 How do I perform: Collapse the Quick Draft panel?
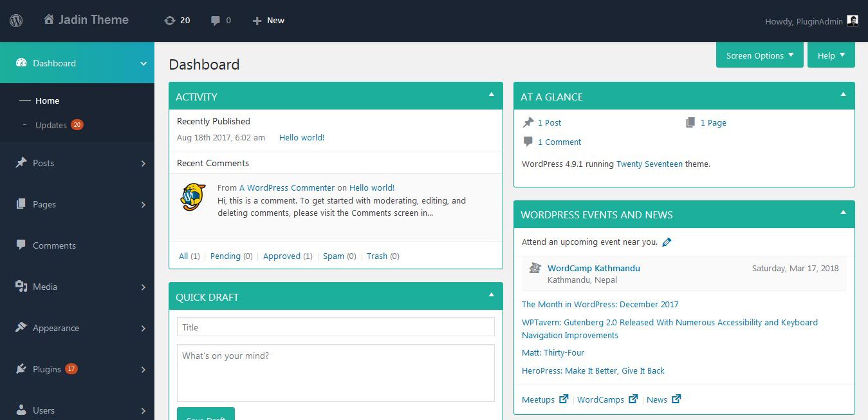(x=492, y=295)
